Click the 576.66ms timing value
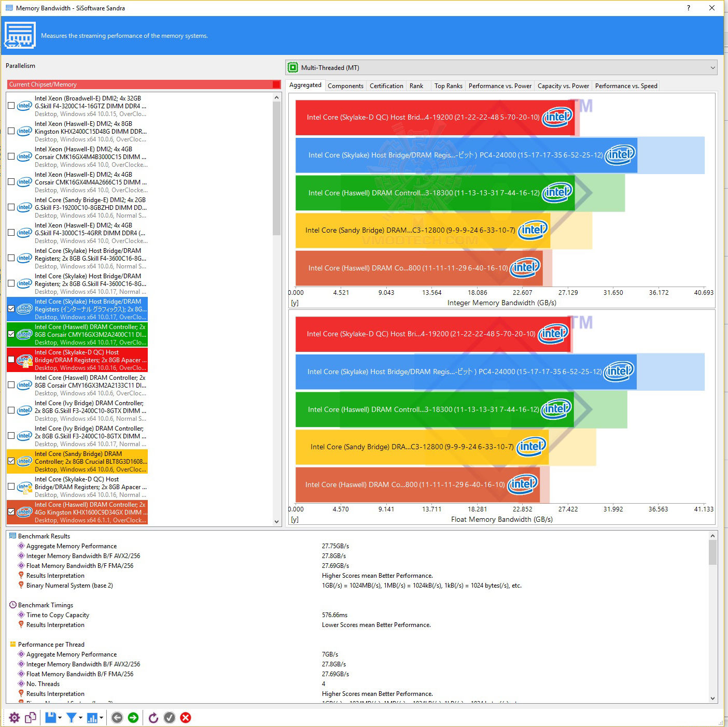Screen dimensions: 728x727 click(335, 615)
